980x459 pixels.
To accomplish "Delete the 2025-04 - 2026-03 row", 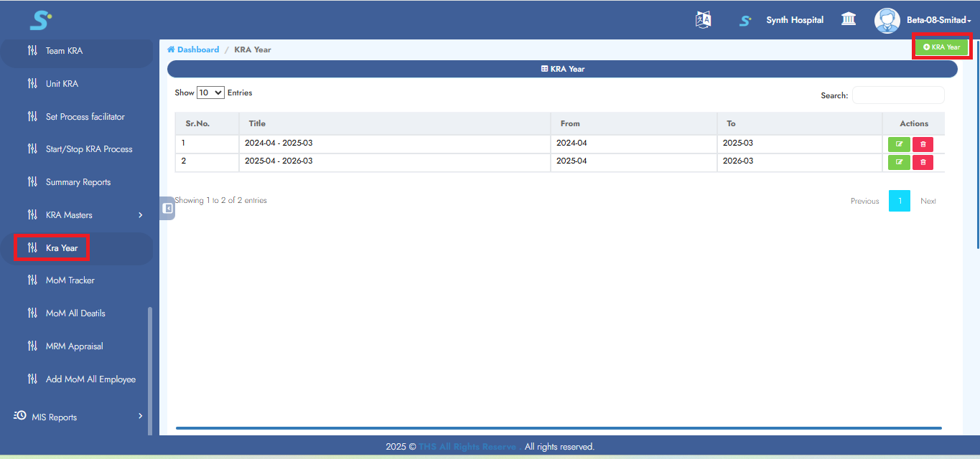I will coord(923,162).
